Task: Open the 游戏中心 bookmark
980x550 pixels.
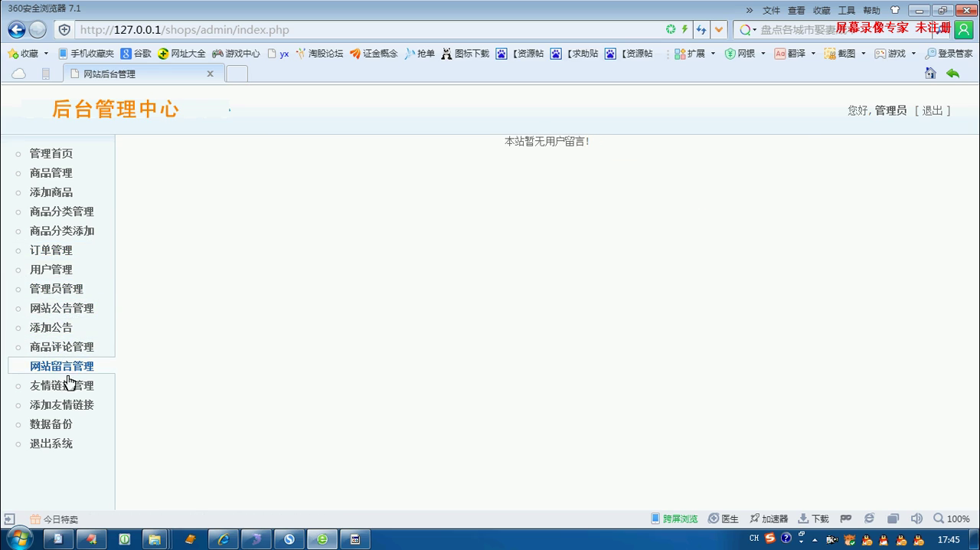Action: tap(236, 54)
